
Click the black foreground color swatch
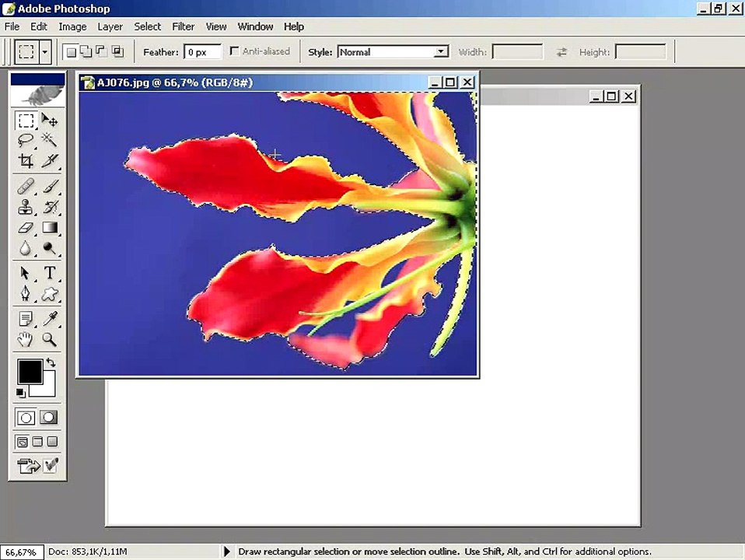coord(28,370)
